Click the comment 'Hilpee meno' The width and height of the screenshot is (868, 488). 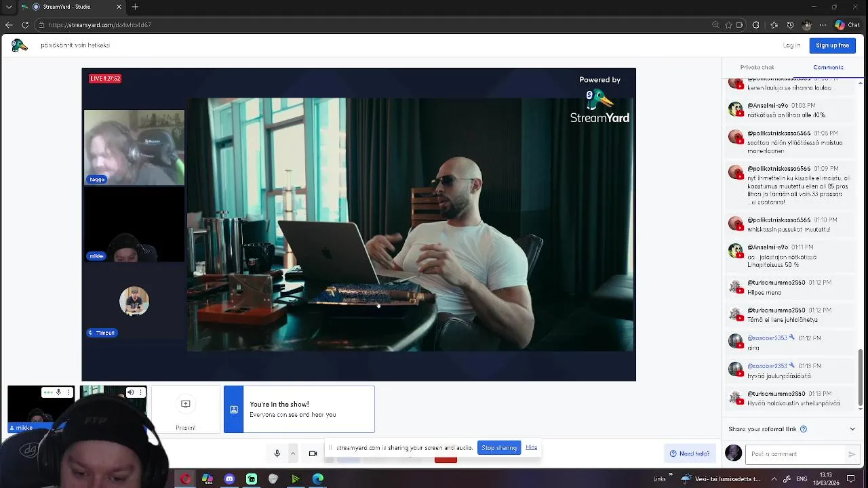pyautogui.click(x=764, y=293)
